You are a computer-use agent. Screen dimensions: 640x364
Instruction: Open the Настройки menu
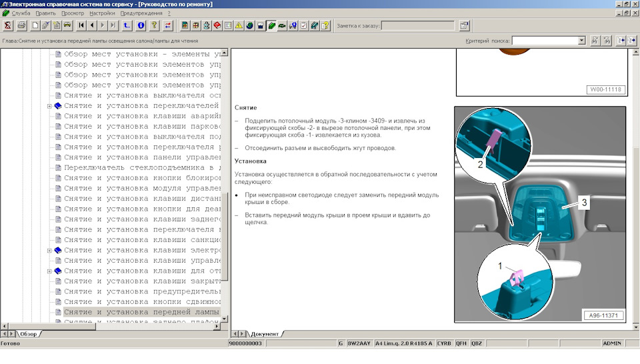[x=102, y=13]
